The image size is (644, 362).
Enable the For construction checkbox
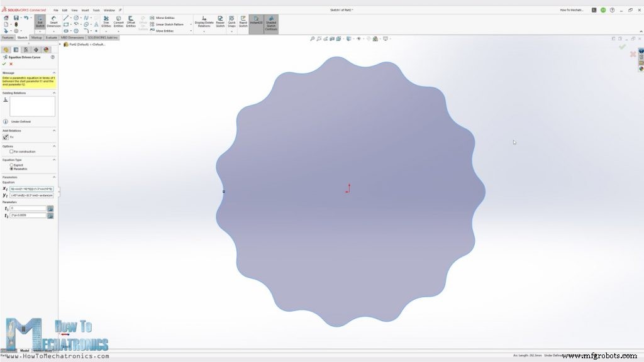(10, 151)
